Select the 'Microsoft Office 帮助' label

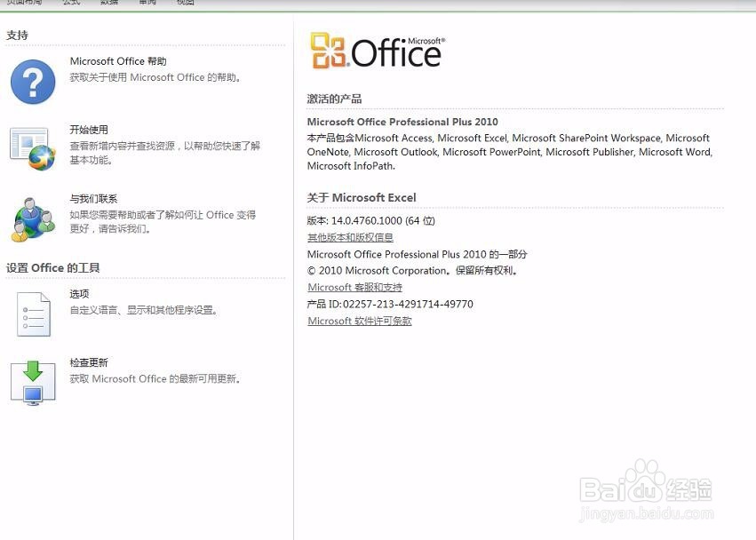118,61
